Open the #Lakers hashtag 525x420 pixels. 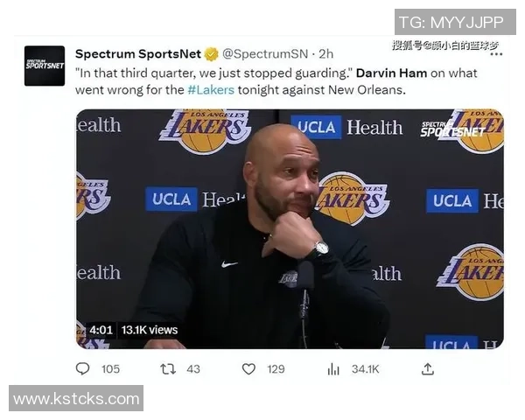pyautogui.click(x=210, y=90)
